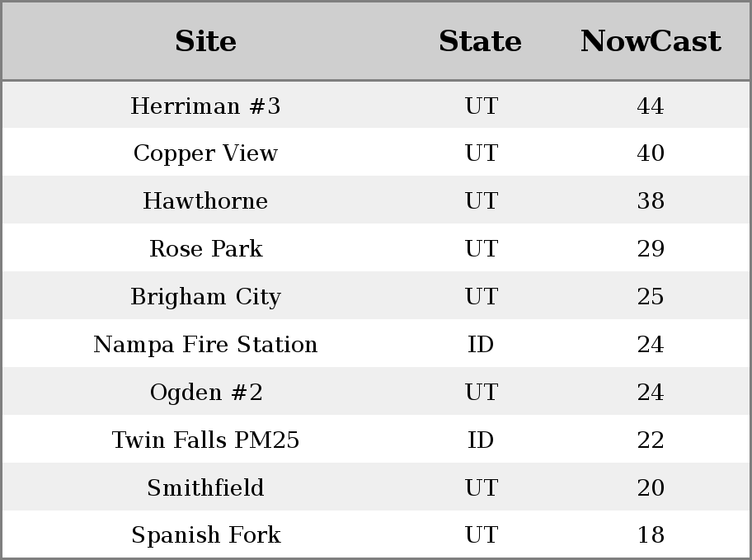Select the Copper View site cell
This screenshot has width=752, height=560.
205,153
